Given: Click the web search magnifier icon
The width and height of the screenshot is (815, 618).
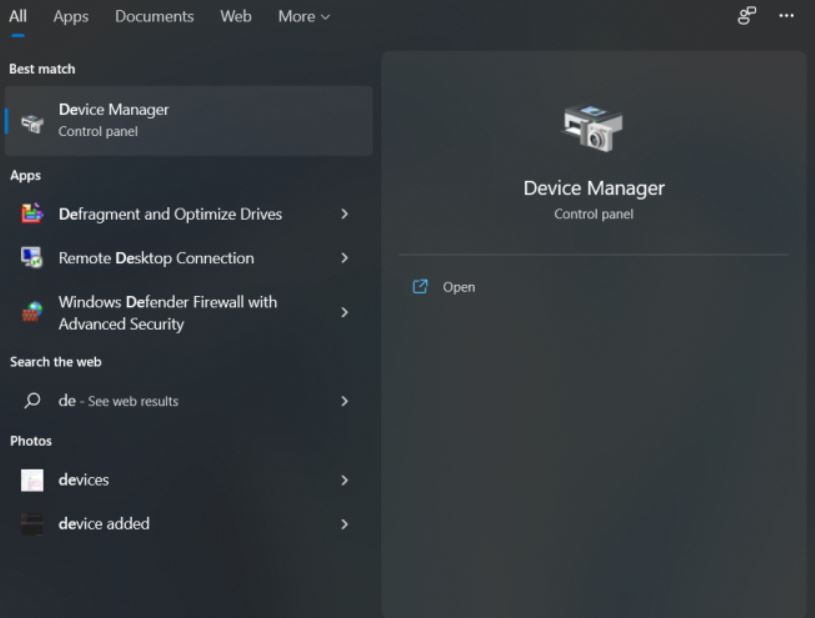Looking at the screenshot, I should point(32,401).
